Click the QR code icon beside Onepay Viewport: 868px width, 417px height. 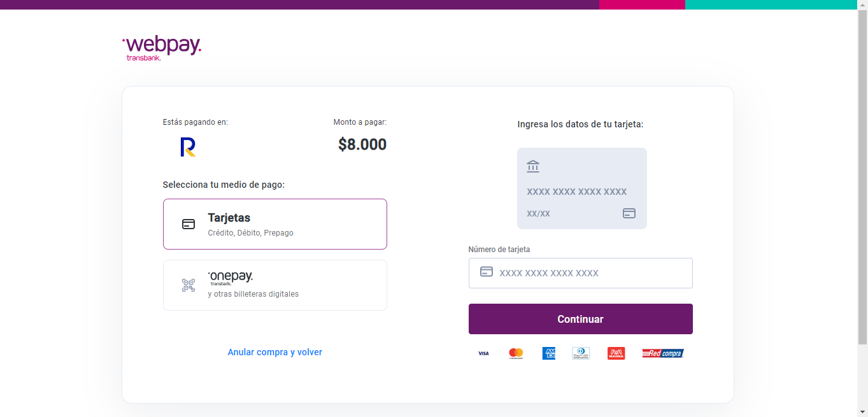tap(189, 285)
